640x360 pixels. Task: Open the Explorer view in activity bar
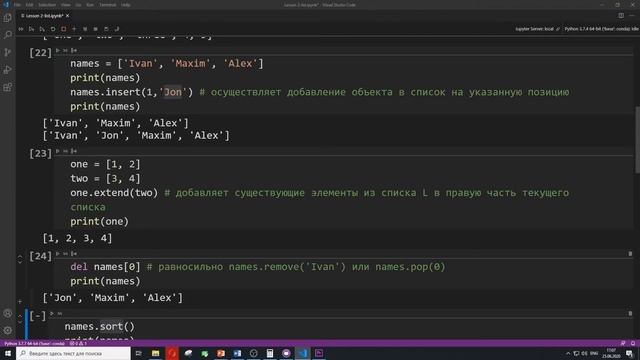[x=8, y=18]
